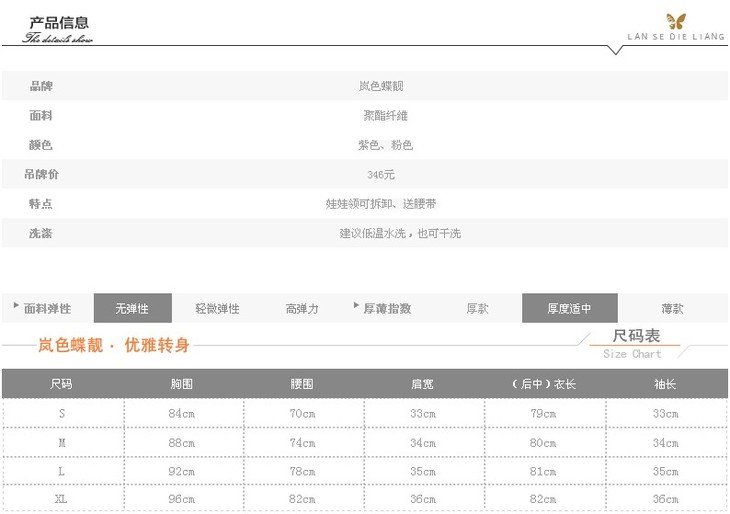Choose the 高弹力 elasticity option
This screenshot has width=730, height=514.
tap(301, 308)
